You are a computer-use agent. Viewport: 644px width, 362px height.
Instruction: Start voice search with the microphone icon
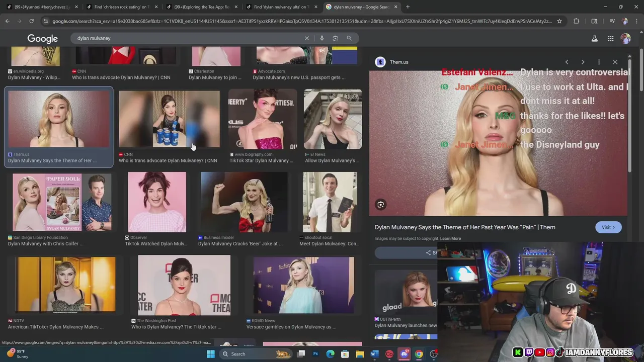[322, 38]
